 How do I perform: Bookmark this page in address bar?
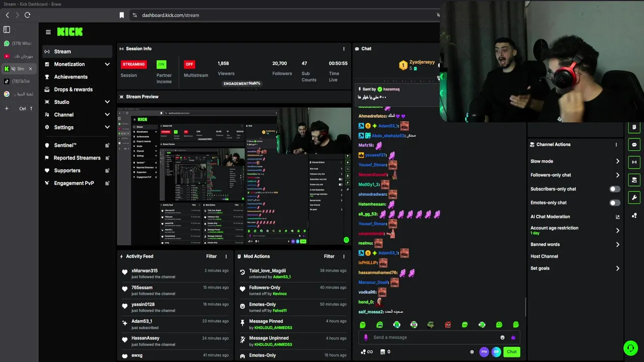122,15
